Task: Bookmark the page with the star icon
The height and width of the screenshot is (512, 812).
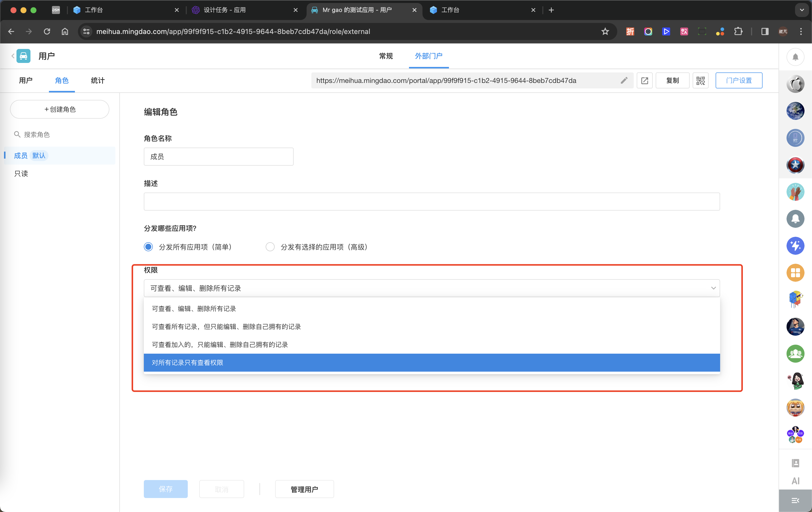Action: point(605,31)
